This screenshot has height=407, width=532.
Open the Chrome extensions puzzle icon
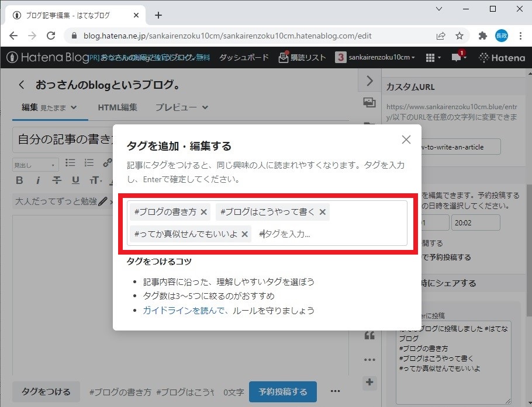pyautogui.click(x=482, y=36)
